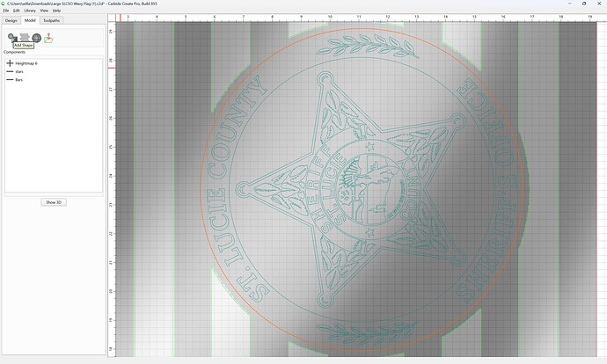This screenshot has width=607, height=364.
Task: Click the Add Shape model icon
Action: pyautogui.click(x=12, y=38)
